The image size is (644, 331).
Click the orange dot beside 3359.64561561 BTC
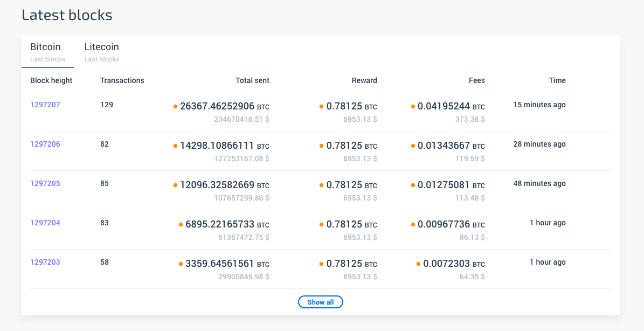pos(181,264)
